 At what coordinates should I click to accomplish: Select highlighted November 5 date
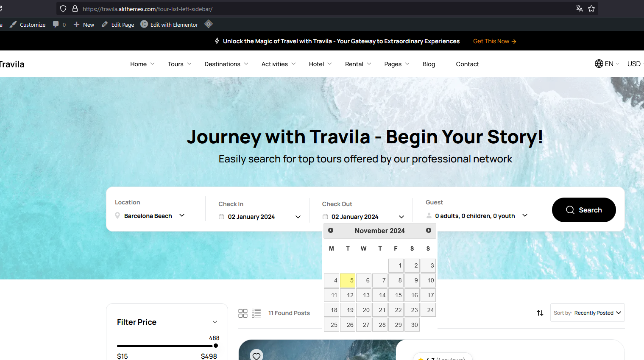[348, 280]
